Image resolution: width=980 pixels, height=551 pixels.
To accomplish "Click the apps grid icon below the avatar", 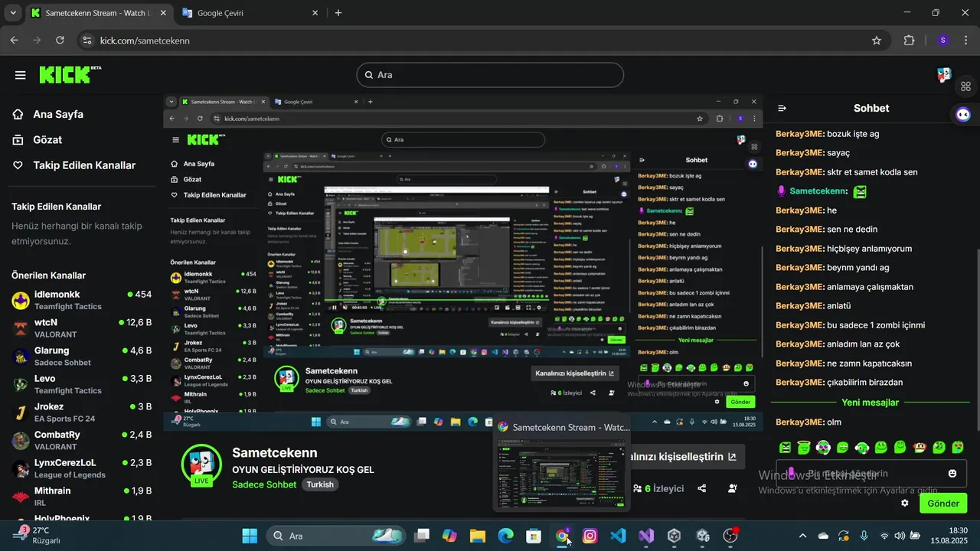I will pos(966,86).
